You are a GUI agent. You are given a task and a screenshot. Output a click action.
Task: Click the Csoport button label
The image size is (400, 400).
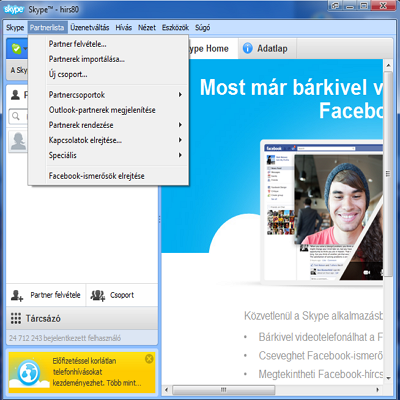(122, 295)
